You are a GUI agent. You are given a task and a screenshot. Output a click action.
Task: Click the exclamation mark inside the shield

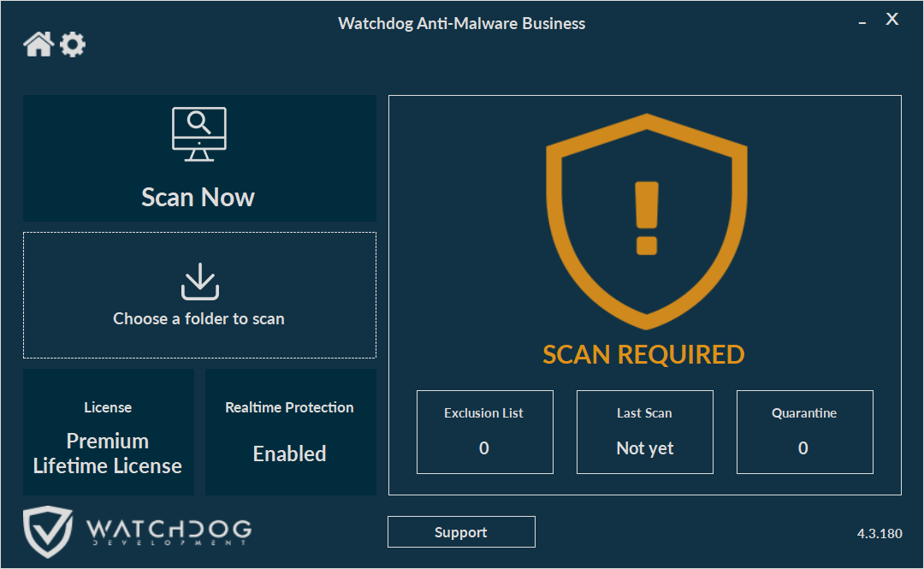(647, 218)
